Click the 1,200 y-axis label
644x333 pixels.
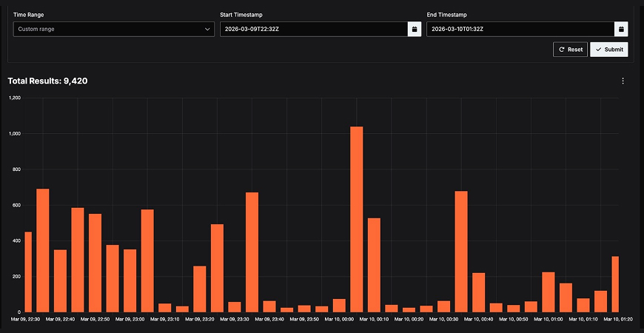tap(14, 98)
